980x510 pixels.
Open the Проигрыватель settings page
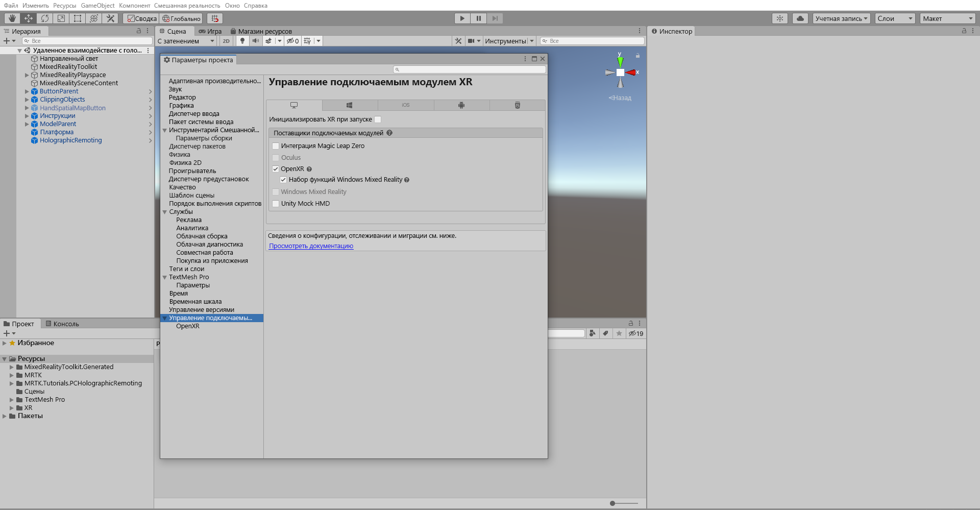(x=192, y=171)
